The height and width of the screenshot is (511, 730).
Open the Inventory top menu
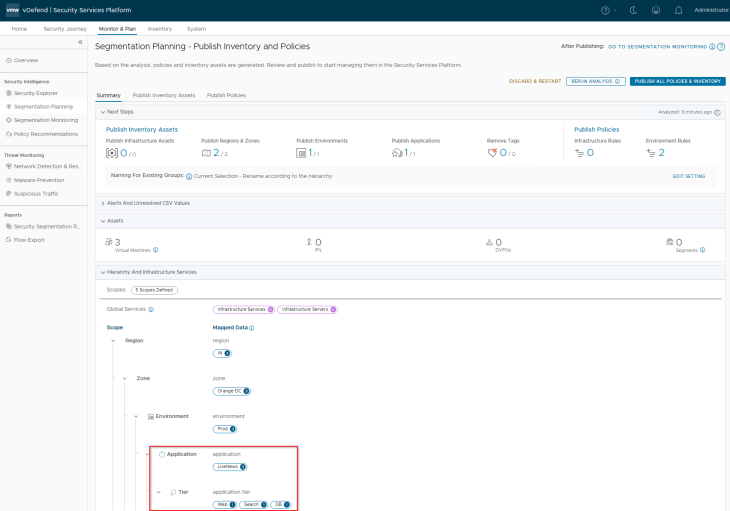(x=160, y=29)
